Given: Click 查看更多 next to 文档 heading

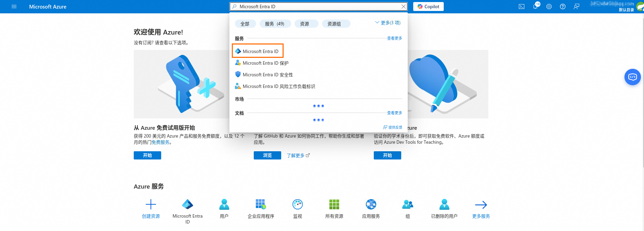Looking at the screenshot, I should click(394, 113).
